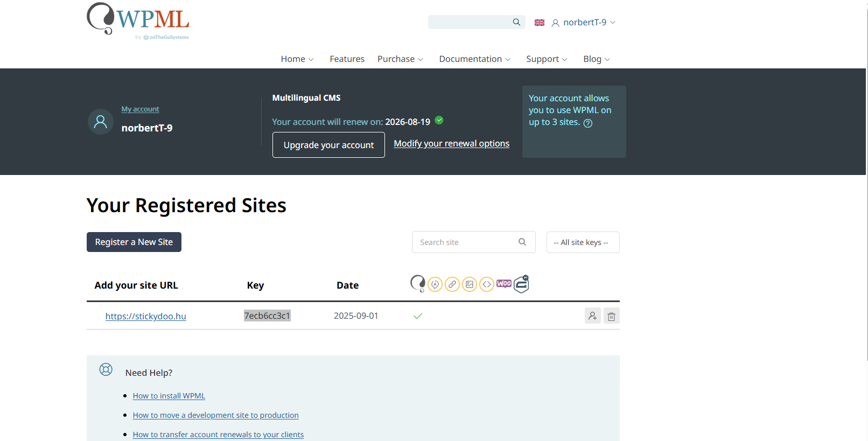Click the Media Translation image column icon

click(470, 284)
